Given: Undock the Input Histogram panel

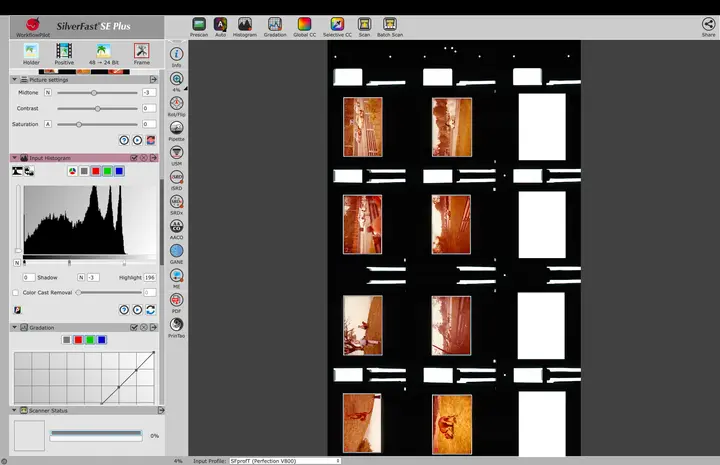Looking at the screenshot, I should coord(153,157).
